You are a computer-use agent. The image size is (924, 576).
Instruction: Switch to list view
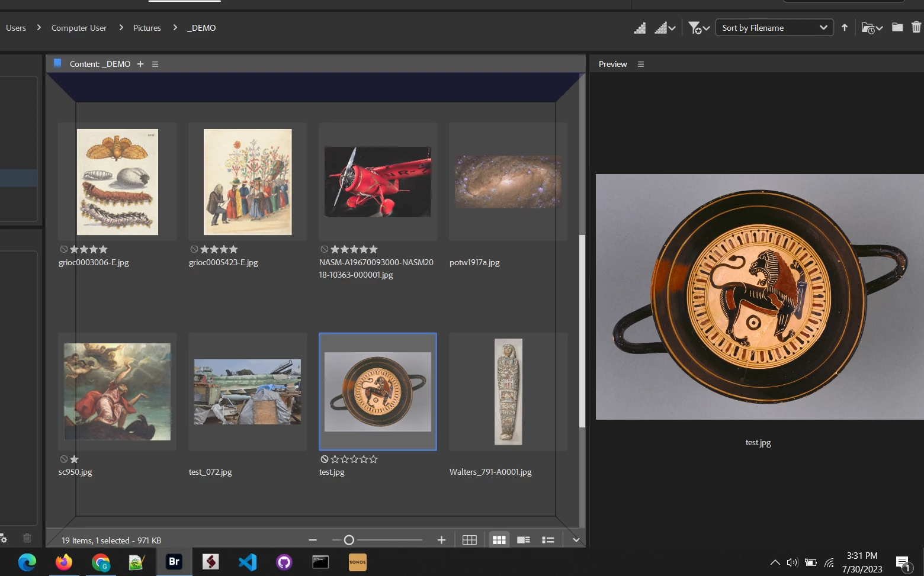pos(548,540)
